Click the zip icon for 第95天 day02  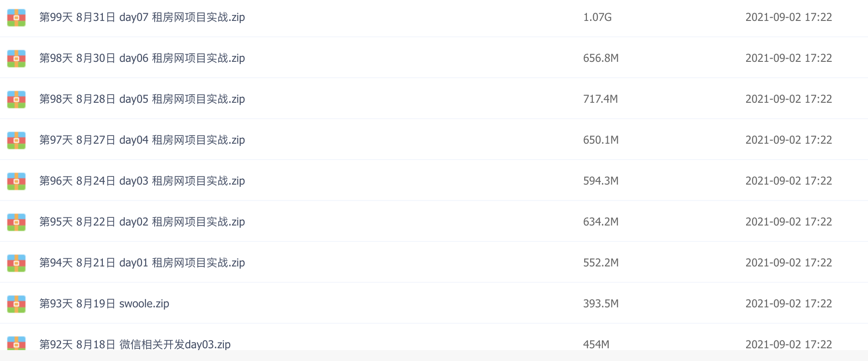(x=16, y=222)
